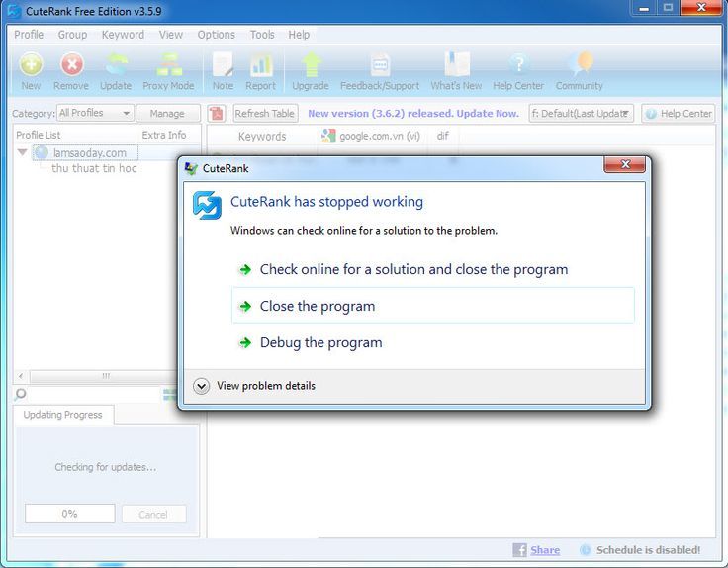
Task: Click Schedule is disabled! status text
Action: [x=648, y=550]
